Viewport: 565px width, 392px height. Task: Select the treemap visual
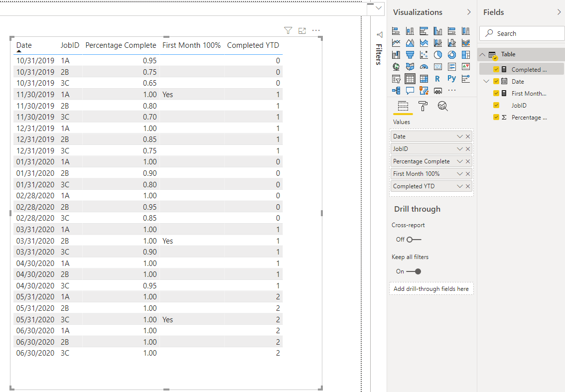465,55
